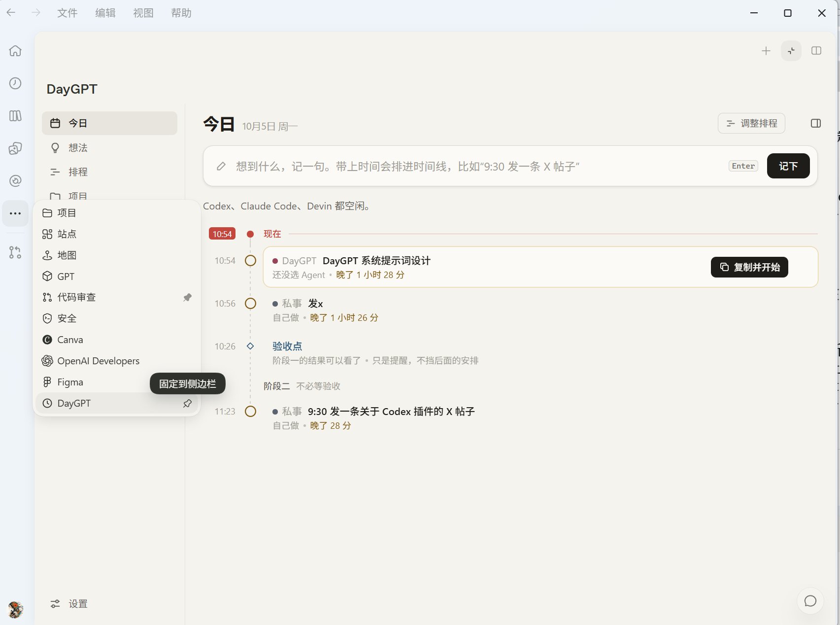
Task: Open the chat bubble button at bottom right
Action: (810, 601)
